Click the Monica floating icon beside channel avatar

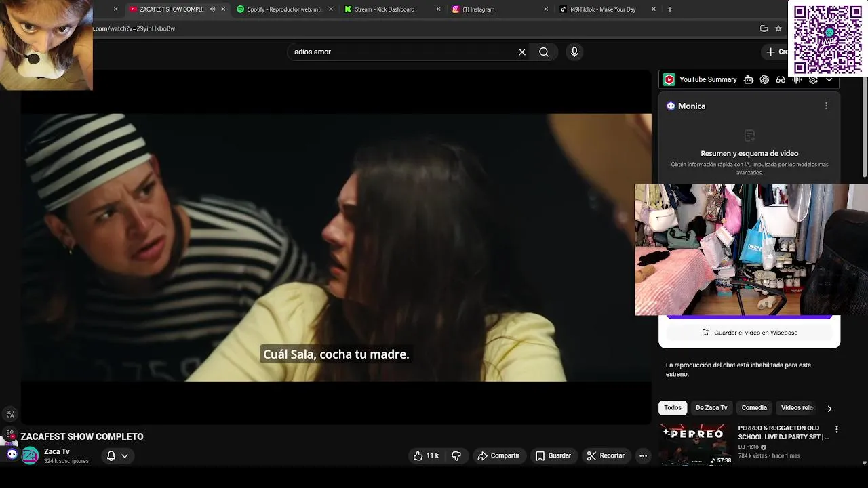pos(12,454)
